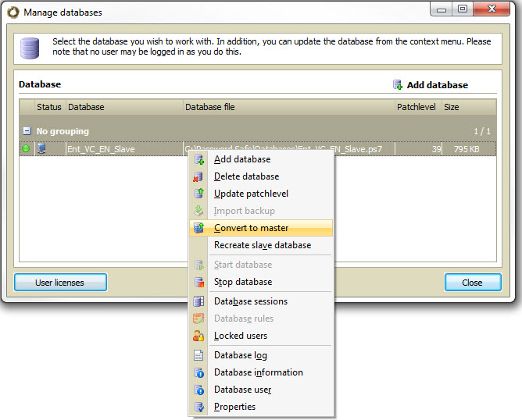
Task: Click the Properties icon in context menu
Action: point(199,407)
